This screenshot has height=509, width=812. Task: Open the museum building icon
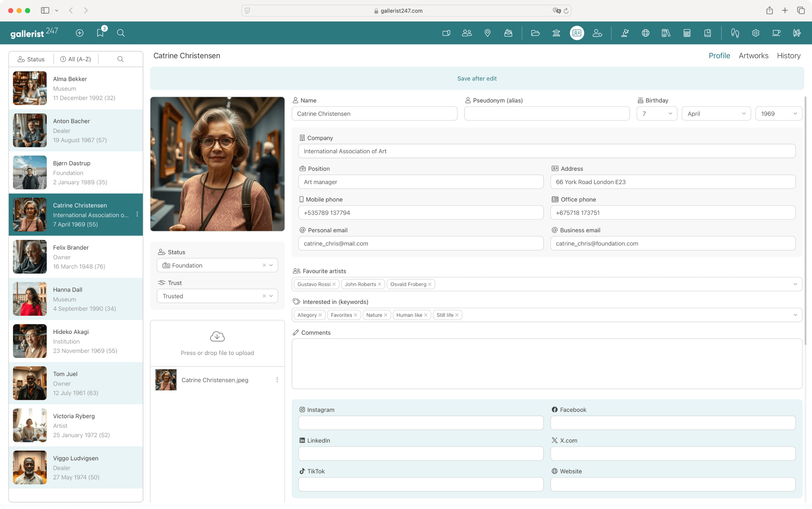click(556, 33)
